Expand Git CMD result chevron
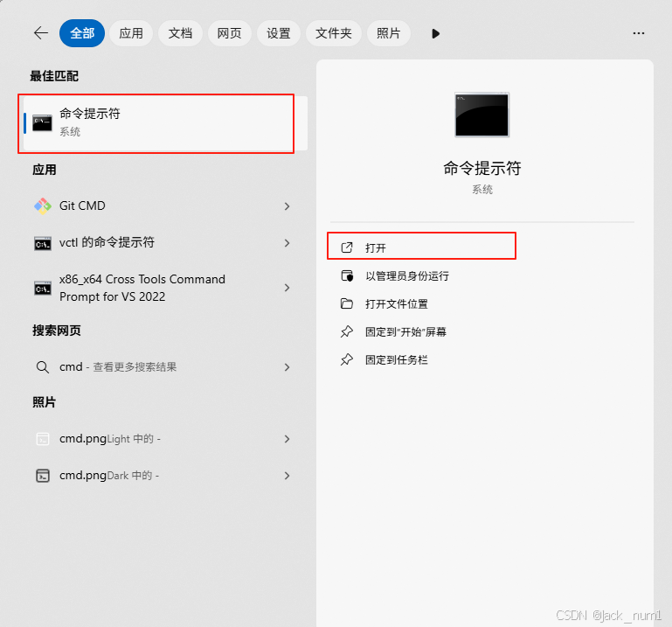Screen dimensions: 672x627 point(288,206)
